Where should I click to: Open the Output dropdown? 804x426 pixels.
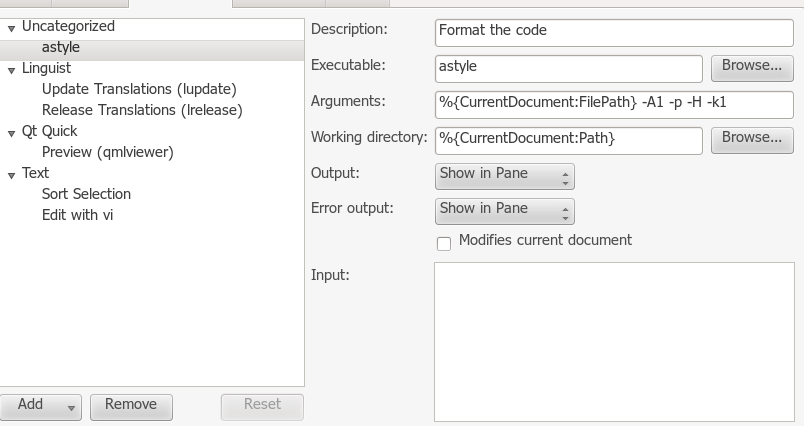(505, 176)
